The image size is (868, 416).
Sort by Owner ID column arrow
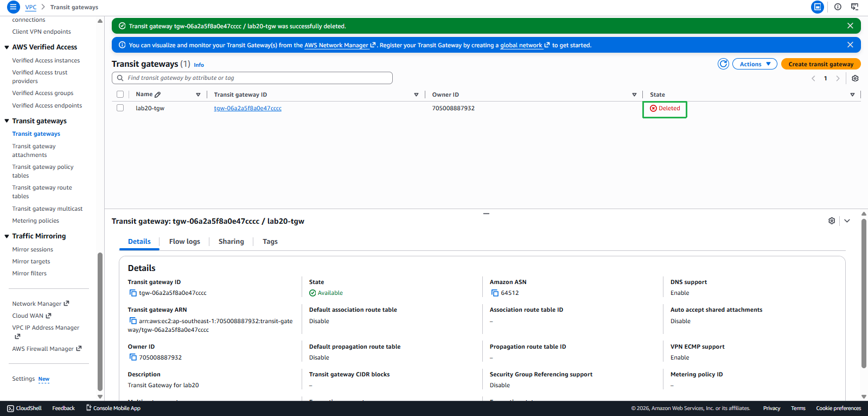(634, 94)
